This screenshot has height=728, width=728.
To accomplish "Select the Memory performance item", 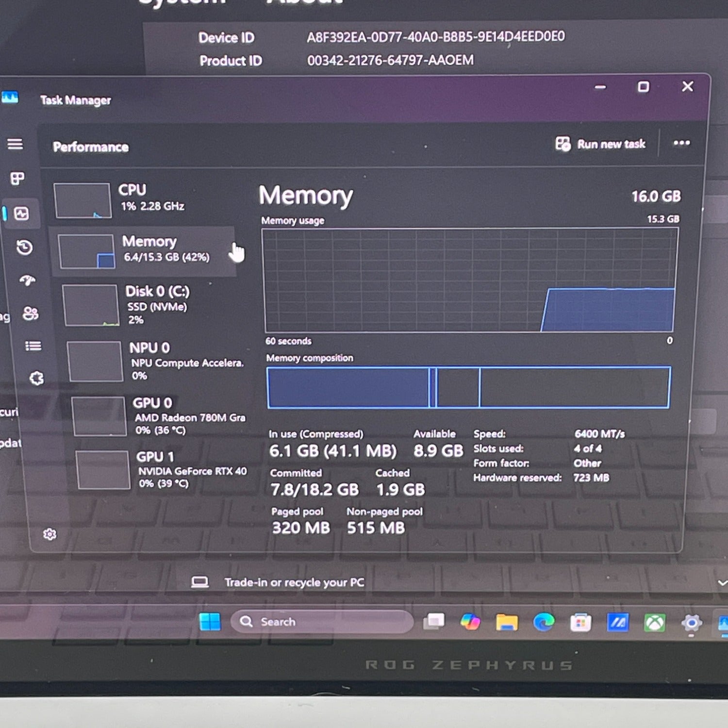I will click(144, 251).
